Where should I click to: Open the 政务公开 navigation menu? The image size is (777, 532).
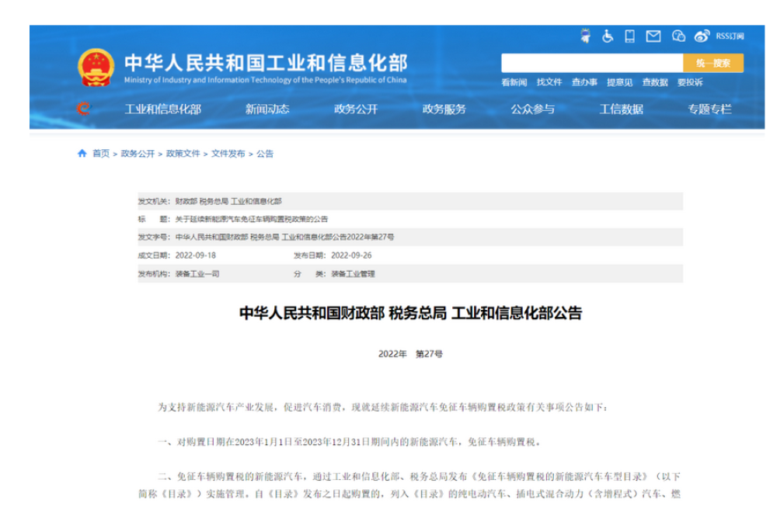[356, 109]
